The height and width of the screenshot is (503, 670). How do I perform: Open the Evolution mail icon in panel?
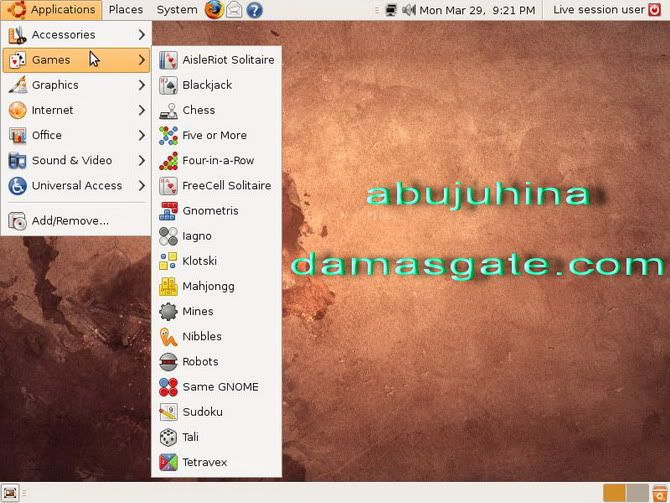point(234,10)
